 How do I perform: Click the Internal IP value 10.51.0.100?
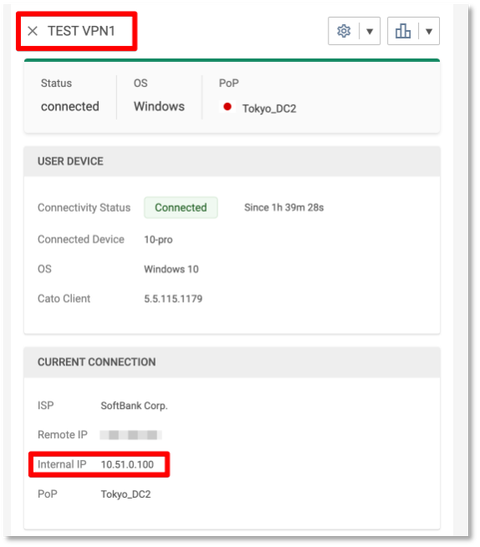[127, 464]
